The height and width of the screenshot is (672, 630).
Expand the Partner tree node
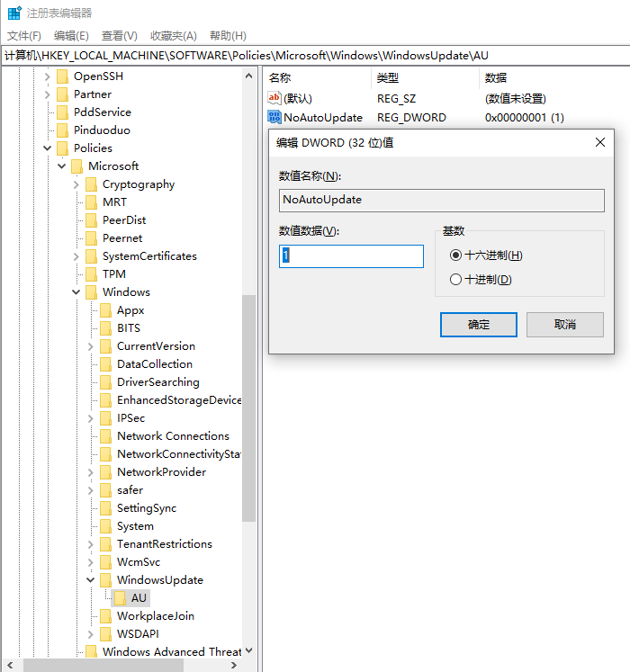coord(47,94)
